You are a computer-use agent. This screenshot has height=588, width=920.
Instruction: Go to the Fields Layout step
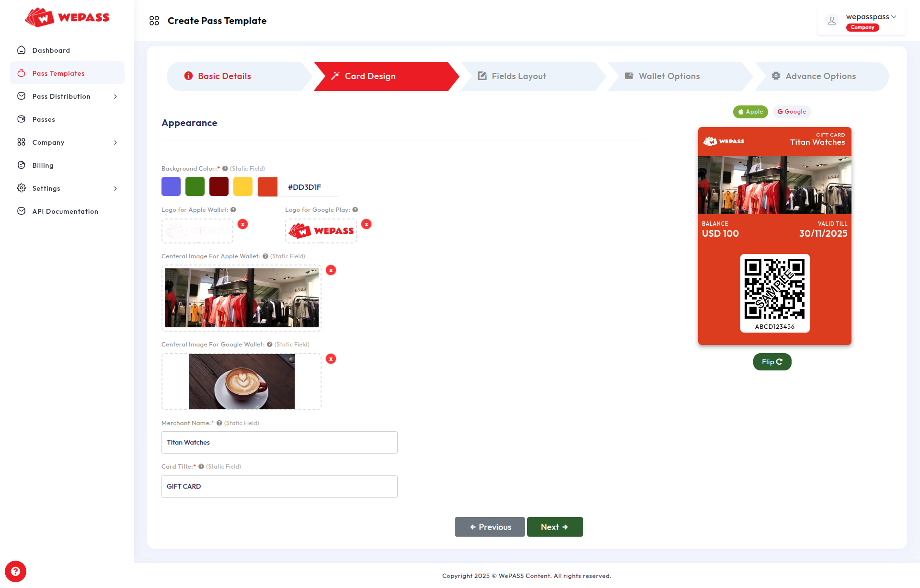tap(518, 76)
